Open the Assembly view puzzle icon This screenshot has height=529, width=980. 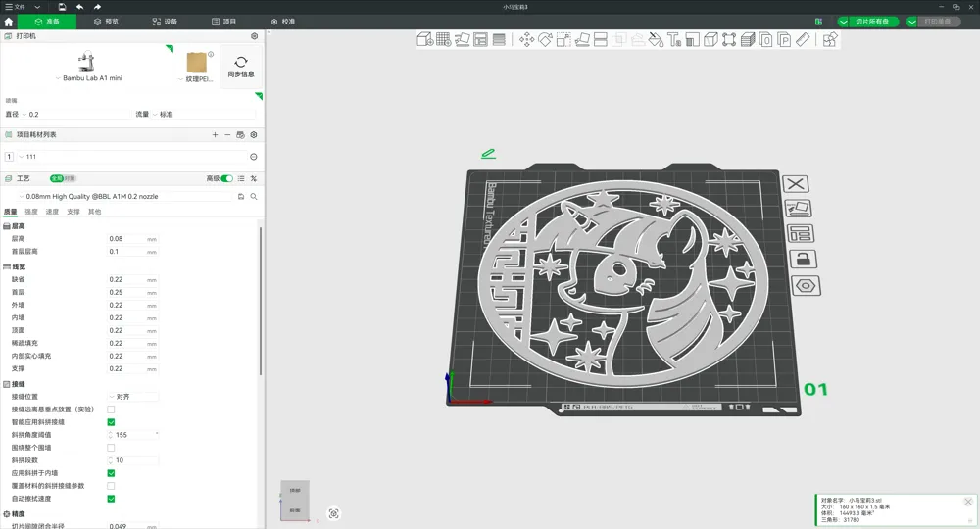pos(830,40)
